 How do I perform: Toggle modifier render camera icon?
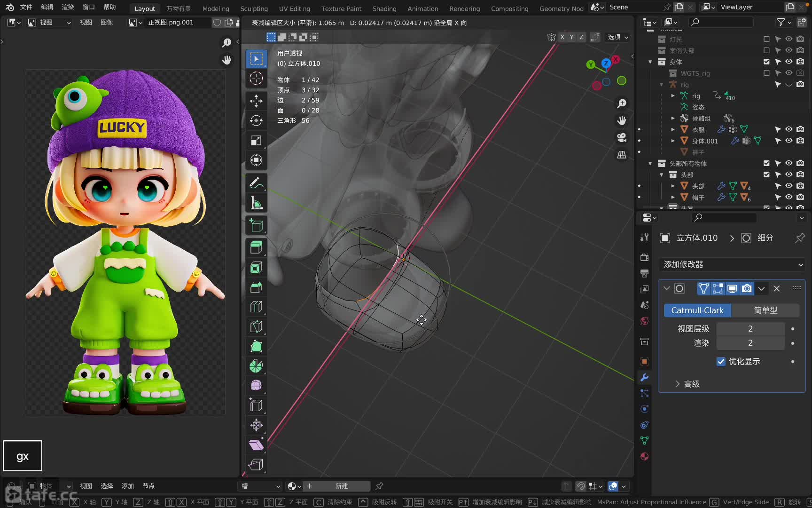(747, 288)
